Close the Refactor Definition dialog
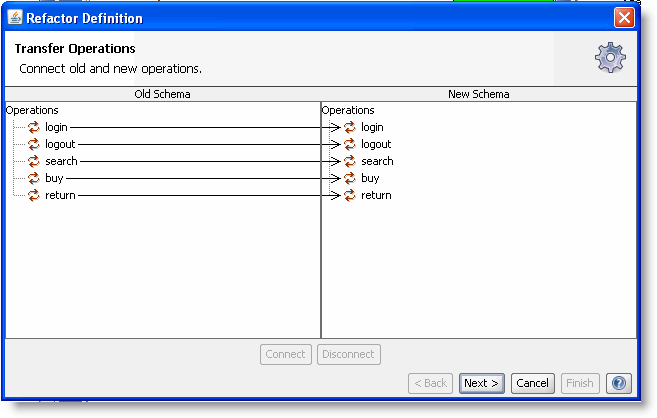 [624, 18]
